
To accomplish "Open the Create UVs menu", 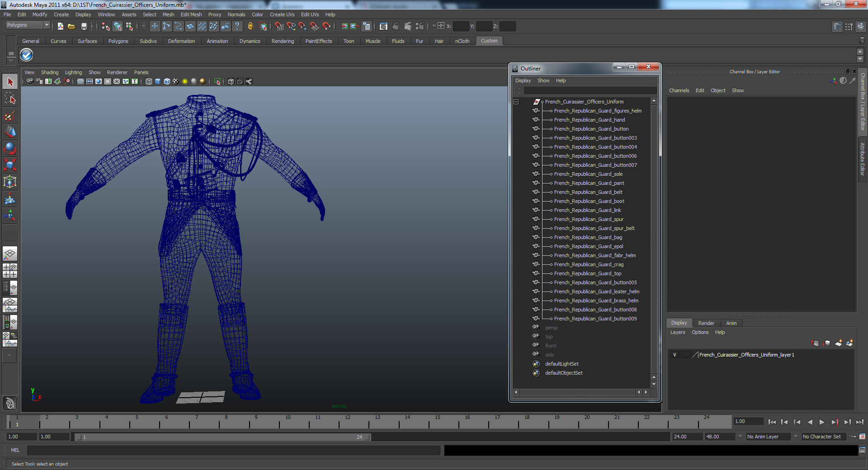I will click(x=282, y=14).
